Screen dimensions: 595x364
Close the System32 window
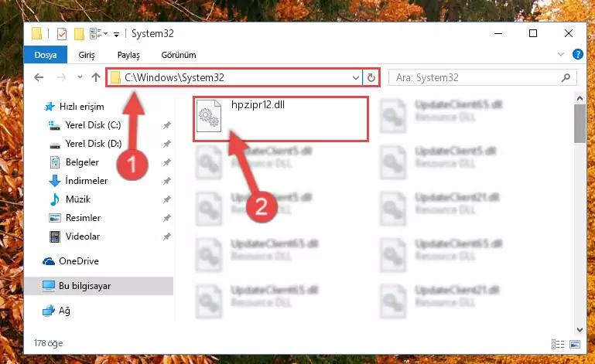[569, 33]
